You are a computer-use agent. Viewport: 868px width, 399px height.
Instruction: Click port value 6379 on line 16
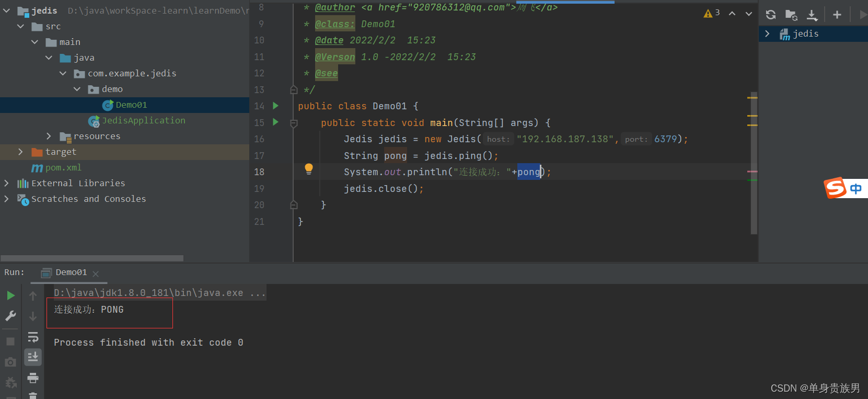(x=665, y=139)
